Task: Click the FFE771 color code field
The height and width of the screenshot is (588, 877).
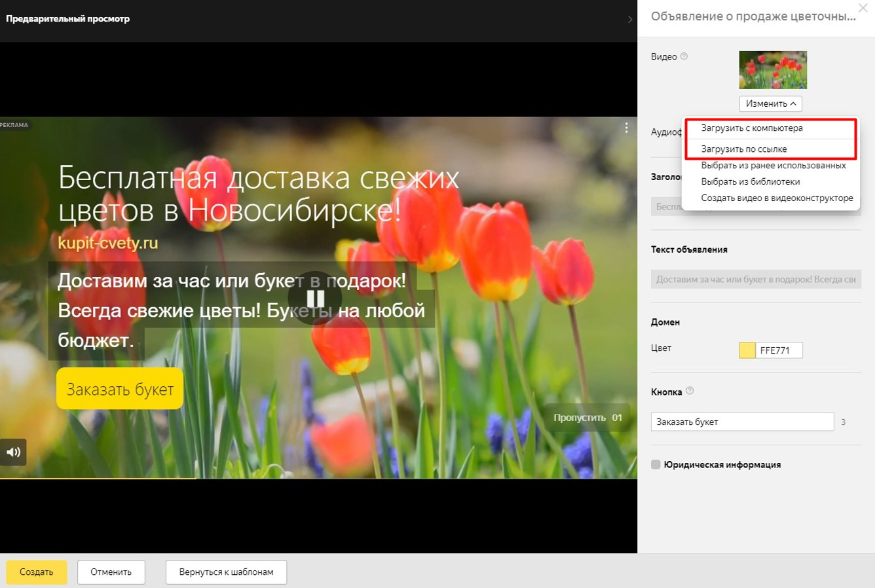Action: 779,350
